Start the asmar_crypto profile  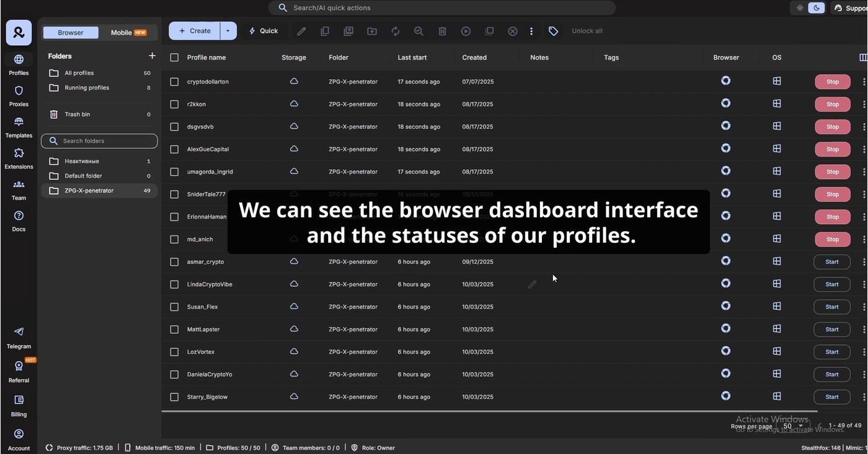tap(831, 262)
